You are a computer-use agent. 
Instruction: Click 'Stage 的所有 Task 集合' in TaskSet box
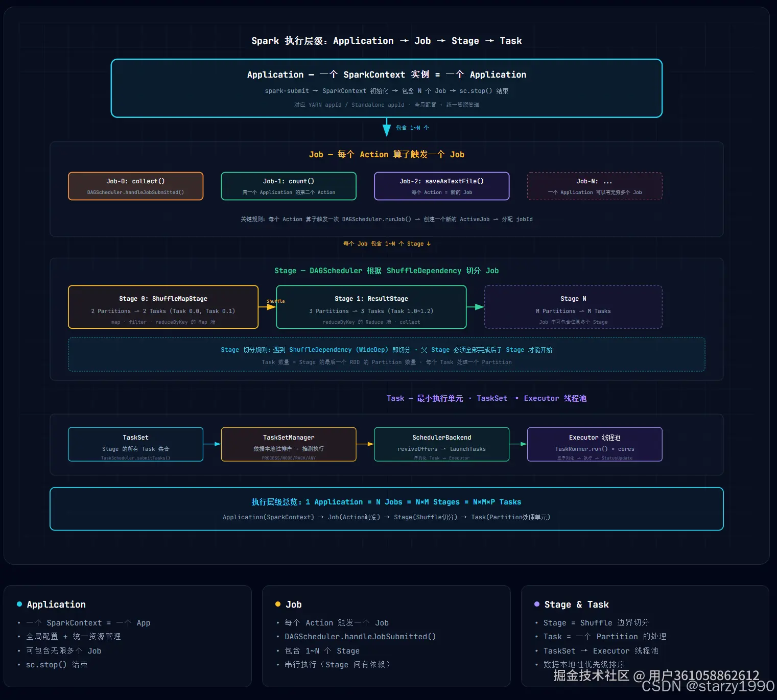[135, 449]
